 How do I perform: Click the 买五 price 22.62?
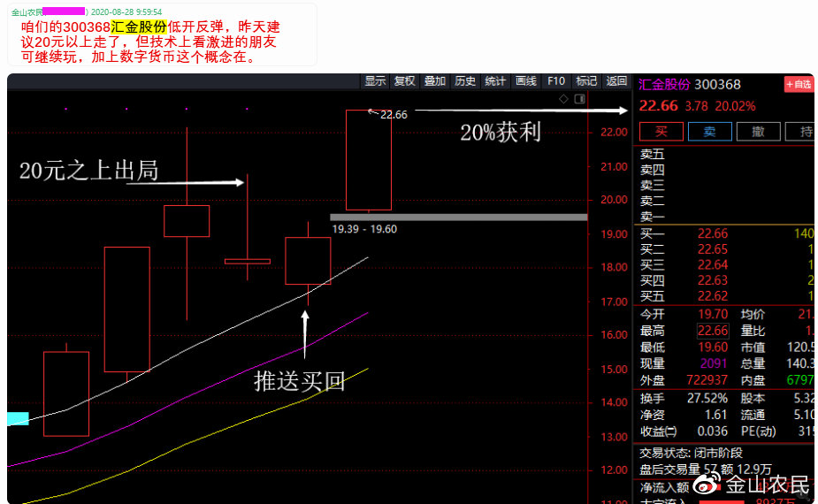coord(713,296)
